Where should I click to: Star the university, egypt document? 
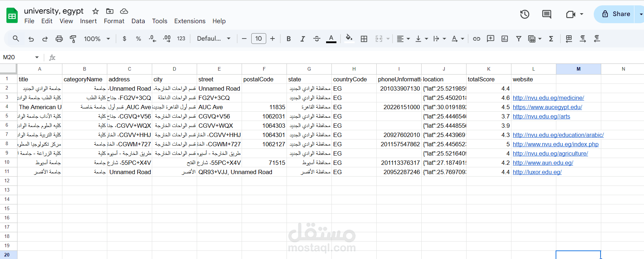coord(95,11)
